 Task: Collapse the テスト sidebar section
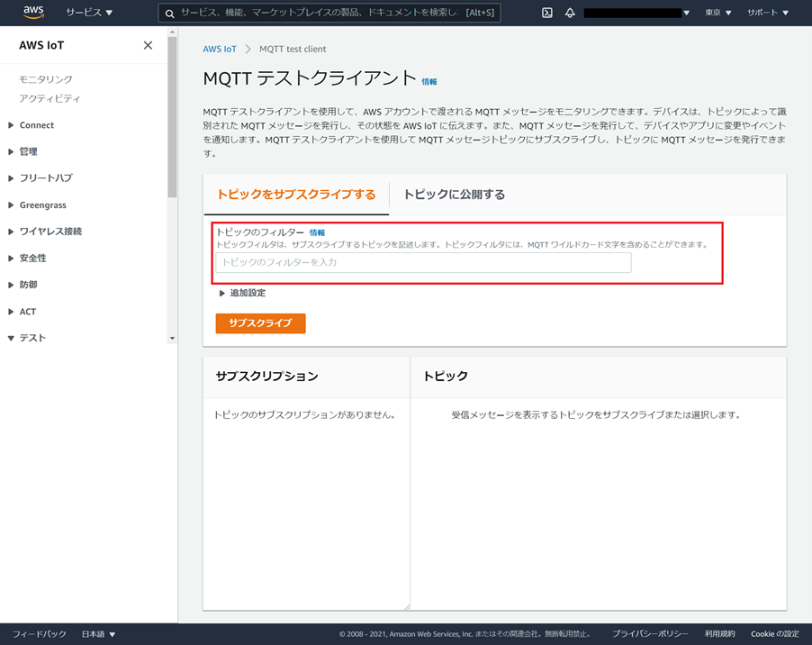pos(27,339)
